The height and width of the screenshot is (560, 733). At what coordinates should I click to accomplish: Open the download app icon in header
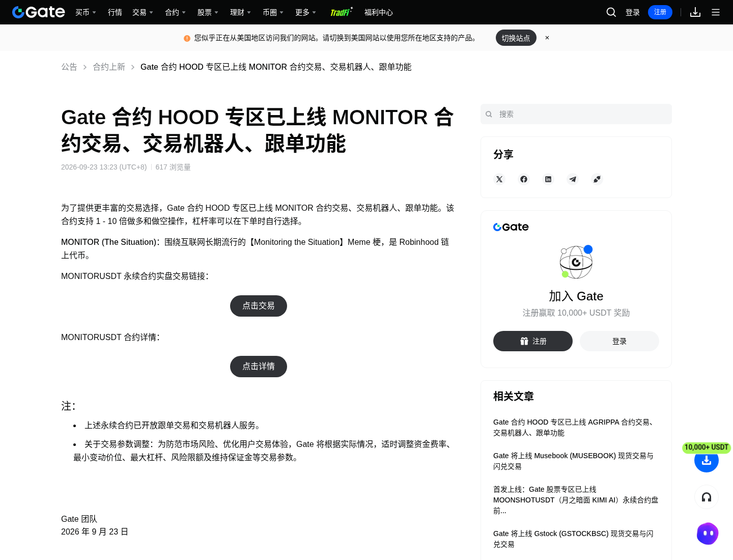(695, 12)
